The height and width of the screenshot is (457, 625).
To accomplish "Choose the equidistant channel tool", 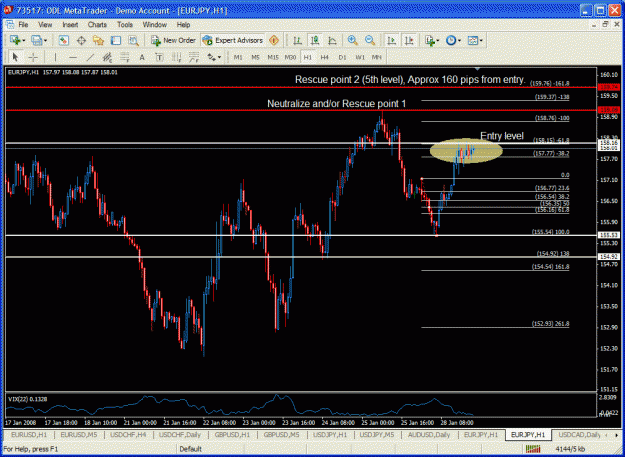I will point(107,58).
